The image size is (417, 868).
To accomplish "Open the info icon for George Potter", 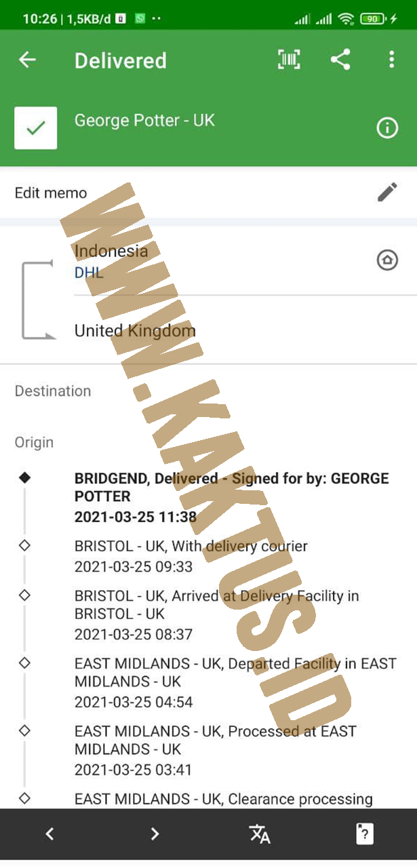I will coord(387,128).
